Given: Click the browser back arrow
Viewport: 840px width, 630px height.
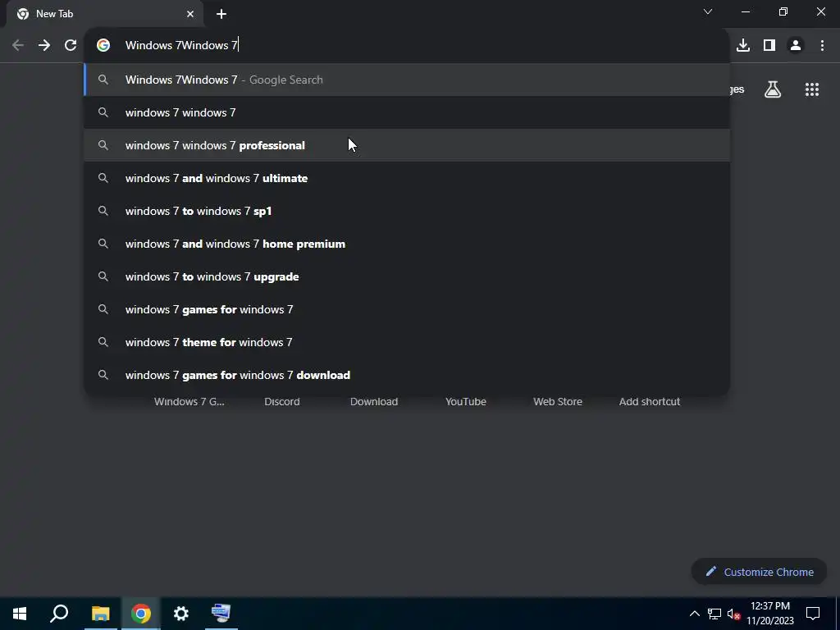Looking at the screenshot, I should (18, 45).
